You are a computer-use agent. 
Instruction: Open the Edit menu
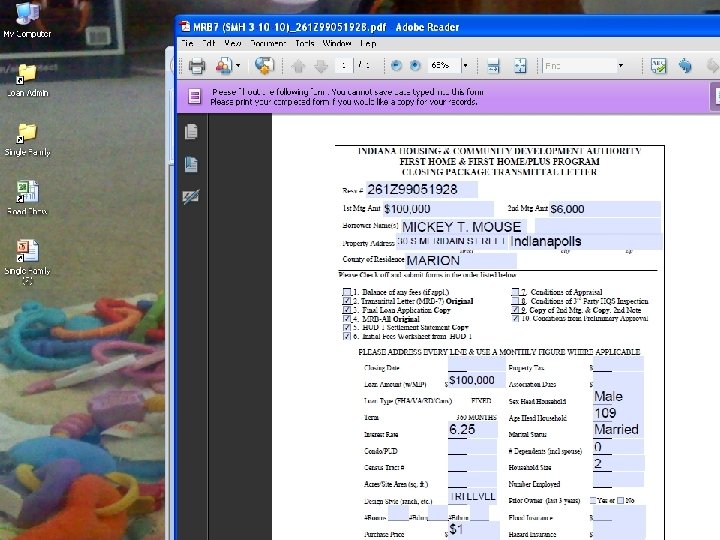click(x=208, y=43)
